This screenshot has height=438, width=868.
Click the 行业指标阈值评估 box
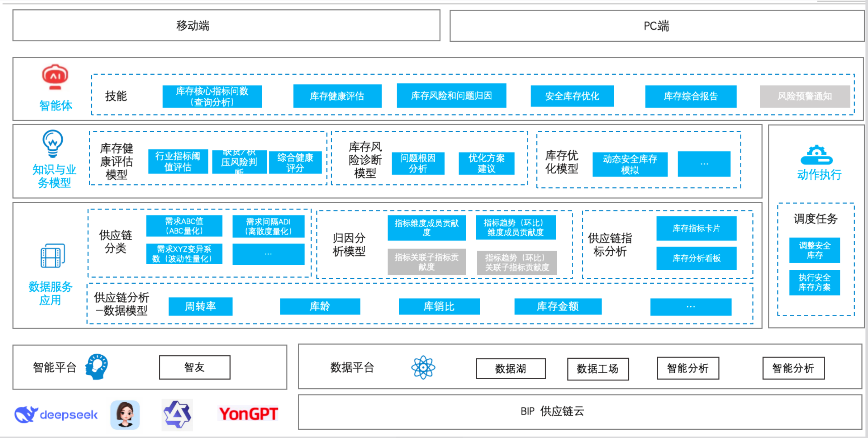click(178, 162)
